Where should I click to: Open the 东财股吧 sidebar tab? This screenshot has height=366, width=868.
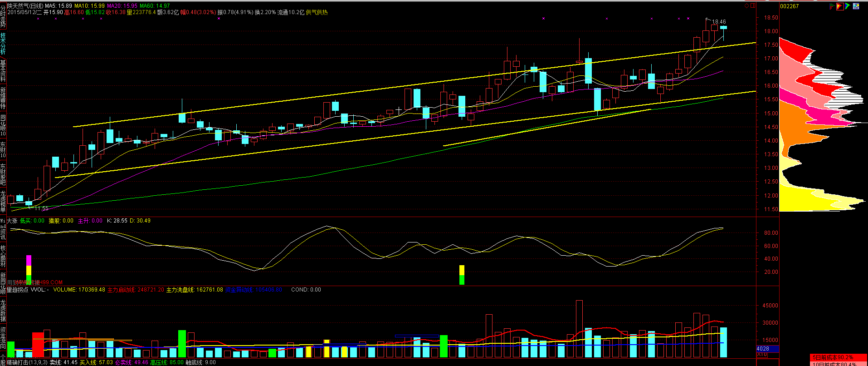pos(3,174)
